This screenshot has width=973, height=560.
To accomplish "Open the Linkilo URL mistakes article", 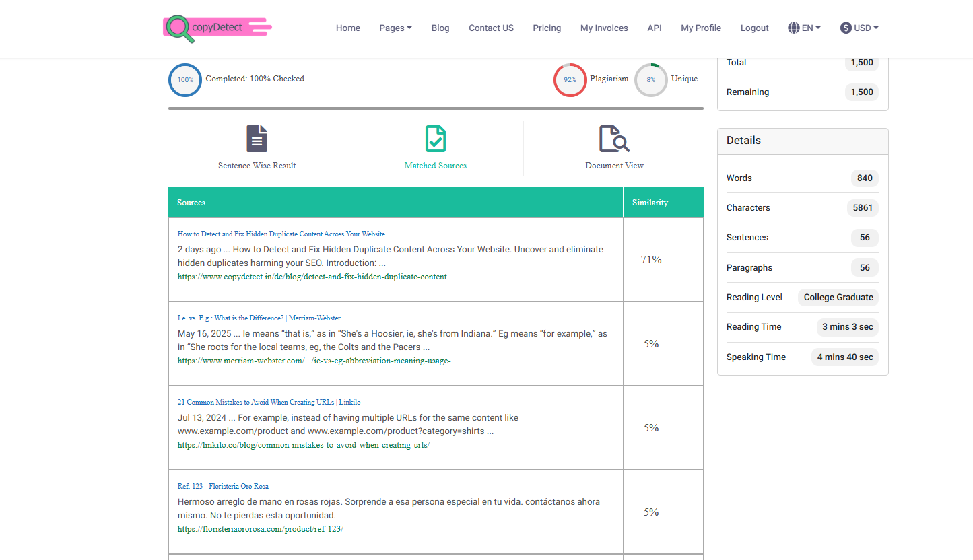I will coord(268,402).
